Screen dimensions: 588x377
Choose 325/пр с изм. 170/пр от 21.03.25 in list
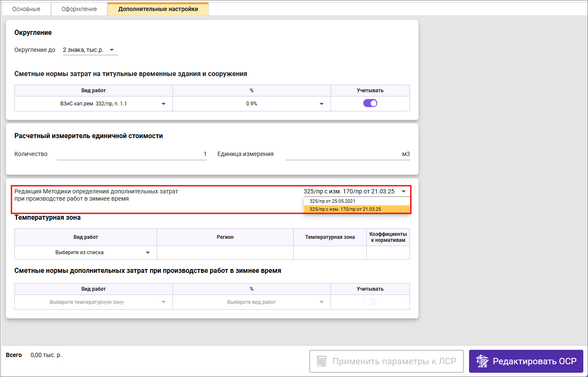[345, 209]
